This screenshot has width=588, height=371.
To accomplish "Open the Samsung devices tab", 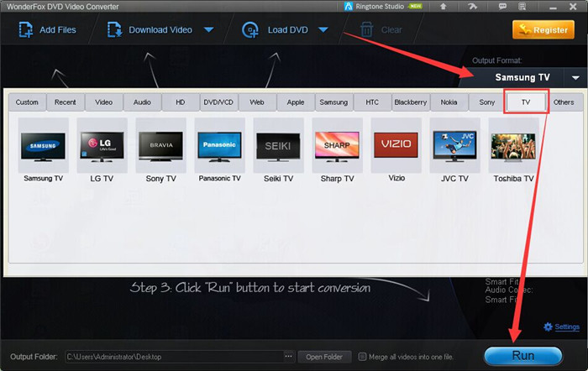I will point(333,102).
